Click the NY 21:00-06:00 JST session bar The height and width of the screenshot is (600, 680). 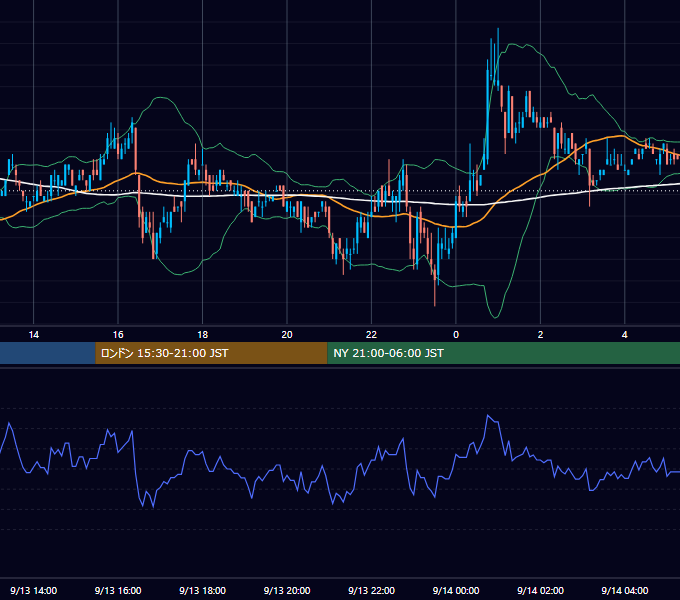click(x=503, y=353)
